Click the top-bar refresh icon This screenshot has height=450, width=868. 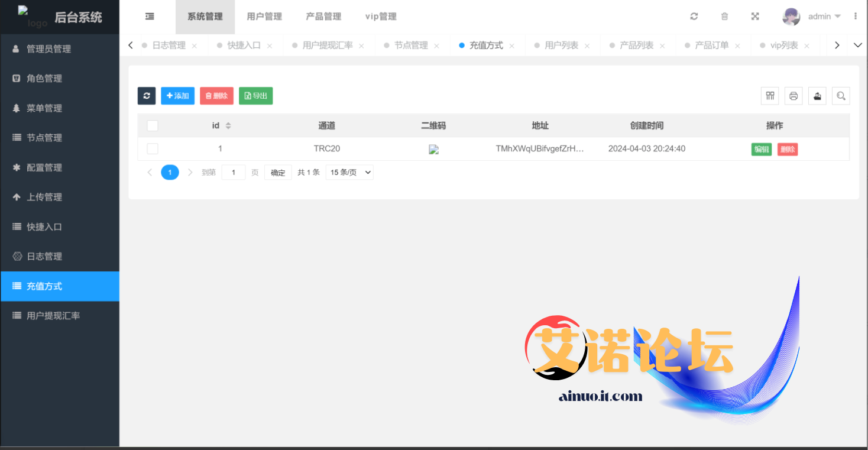[x=694, y=17]
